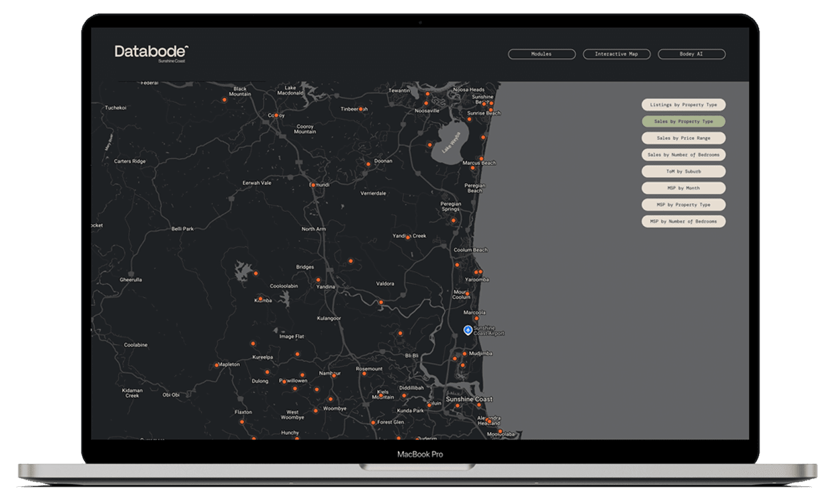
Task: Select the Sunshine Coast Airport map pin
Action: click(468, 330)
